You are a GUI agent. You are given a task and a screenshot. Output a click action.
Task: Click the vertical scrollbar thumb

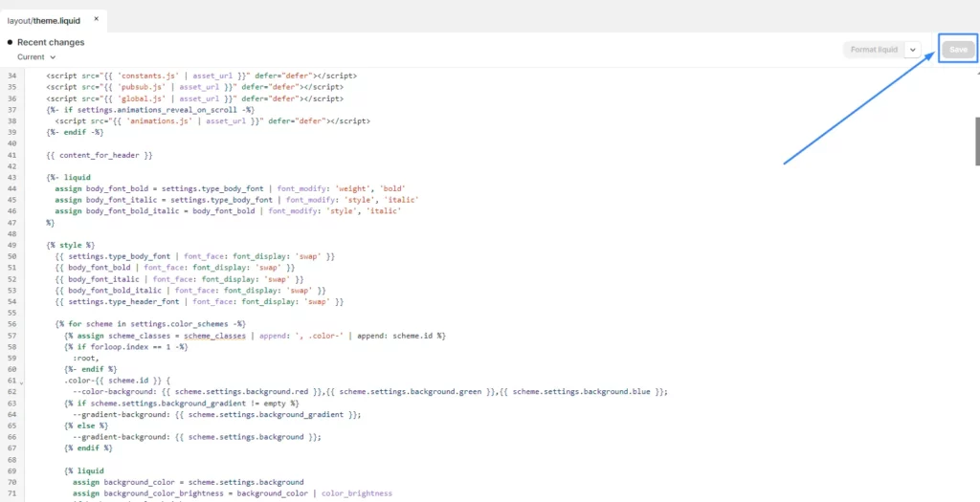pyautogui.click(x=977, y=142)
